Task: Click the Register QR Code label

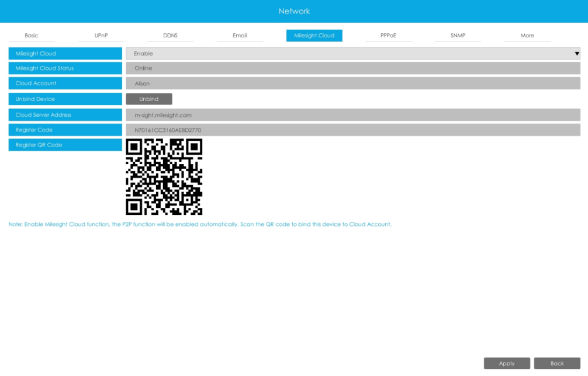Action: tap(65, 145)
